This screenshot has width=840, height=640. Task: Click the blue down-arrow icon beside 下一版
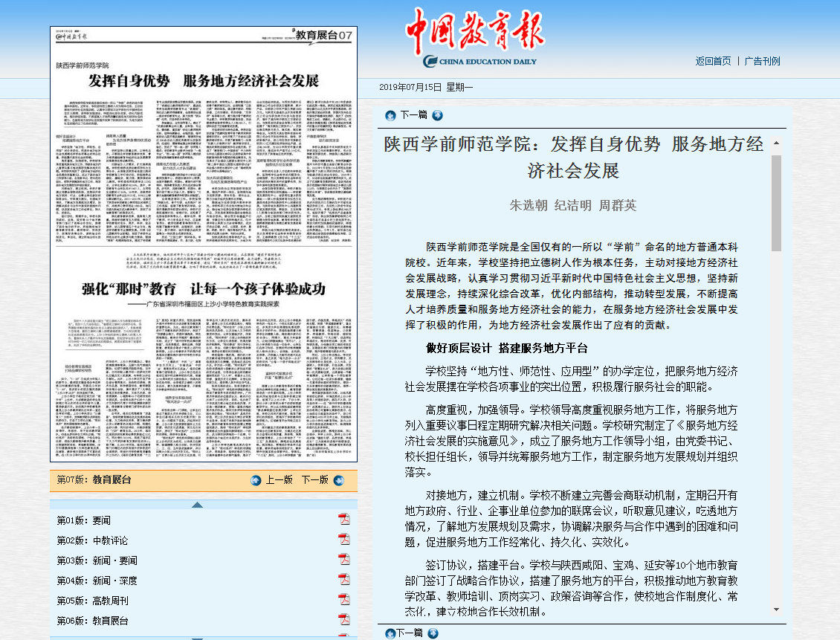(338, 480)
